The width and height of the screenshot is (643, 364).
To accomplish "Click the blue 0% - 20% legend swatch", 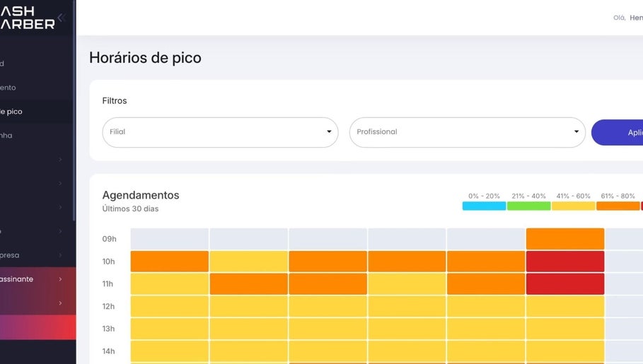I will pos(484,206).
